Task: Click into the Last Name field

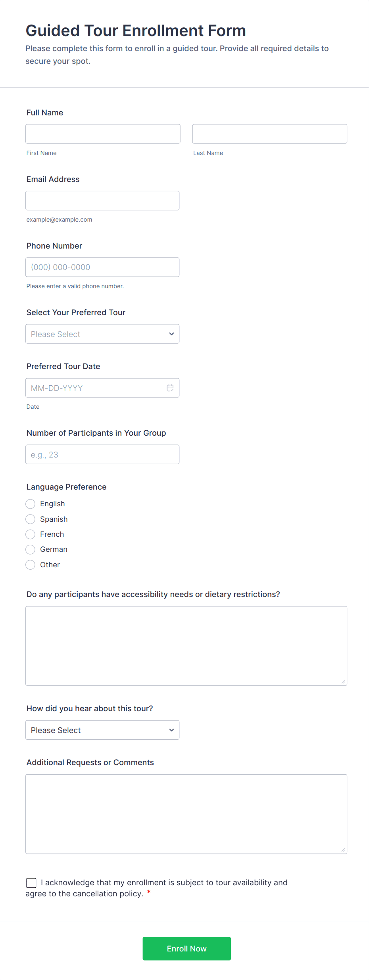Action: pos(270,134)
